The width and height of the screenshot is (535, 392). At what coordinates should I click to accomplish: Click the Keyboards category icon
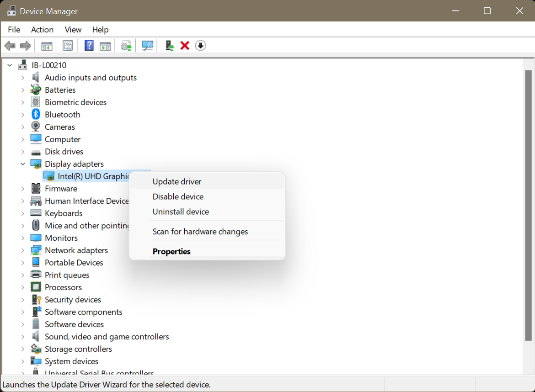(x=36, y=213)
